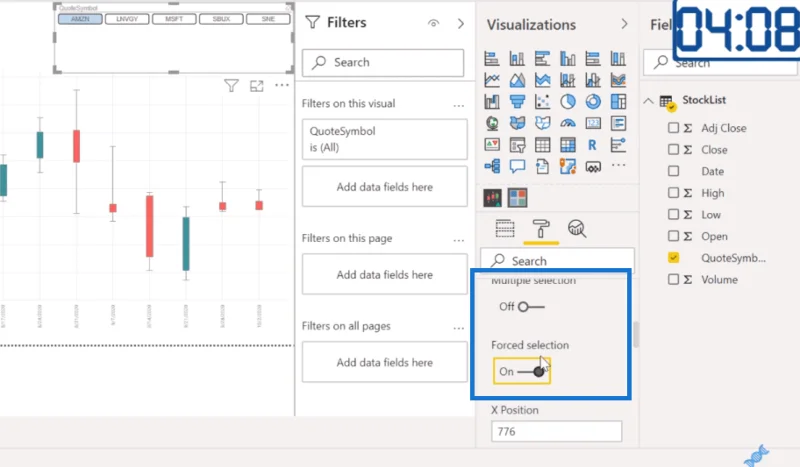Select the Q&A speech bubble visual

click(x=517, y=166)
